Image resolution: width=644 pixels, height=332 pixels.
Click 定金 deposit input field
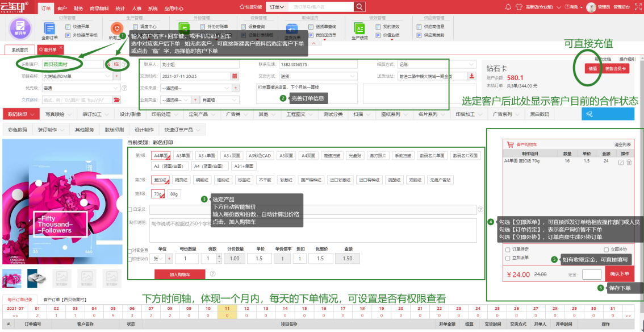pyautogui.click(x=592, y=274)
